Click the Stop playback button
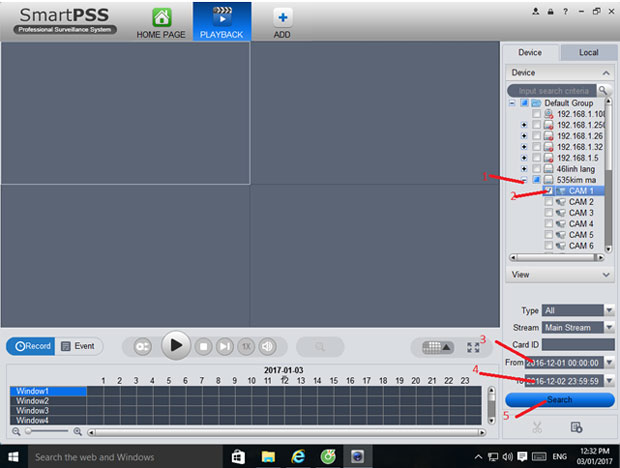Image resolution: width=620 pixels, height=468 pixels. coord(204,347)
